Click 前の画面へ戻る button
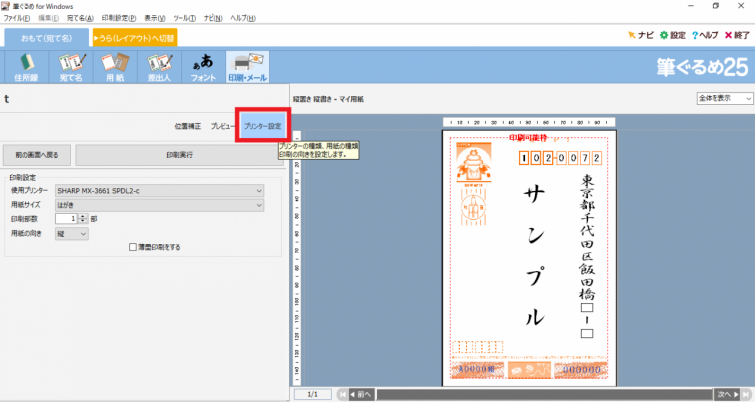This screenshot has width=755, height=402. click(37, 155)
